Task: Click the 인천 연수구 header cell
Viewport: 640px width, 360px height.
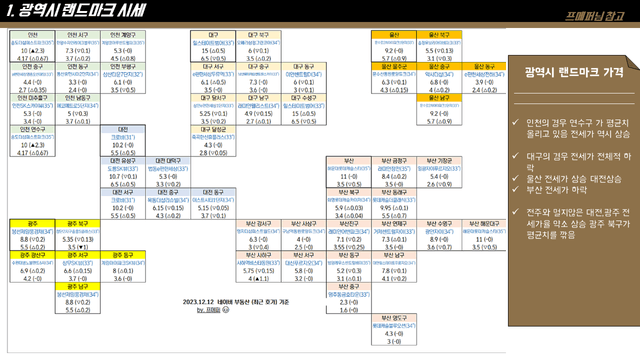Action: click(33, 129)
